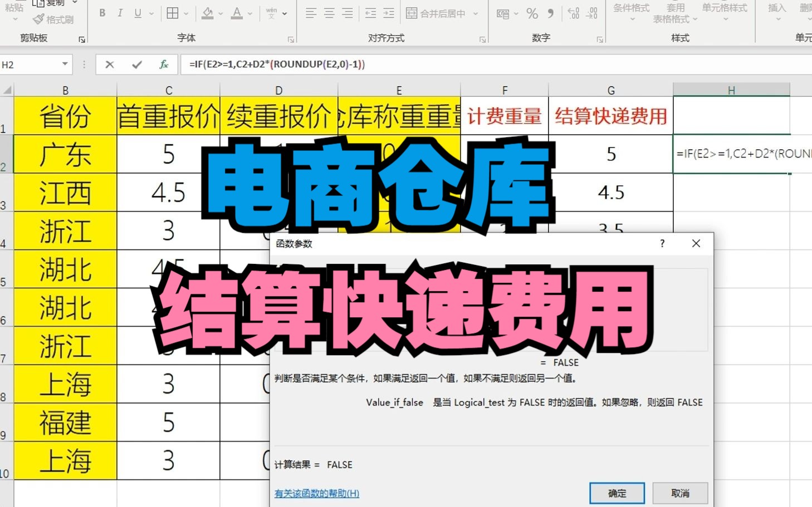This screenshot has width=812, height=507.
Task: Decrease decimal places
Action: point(592,13)
